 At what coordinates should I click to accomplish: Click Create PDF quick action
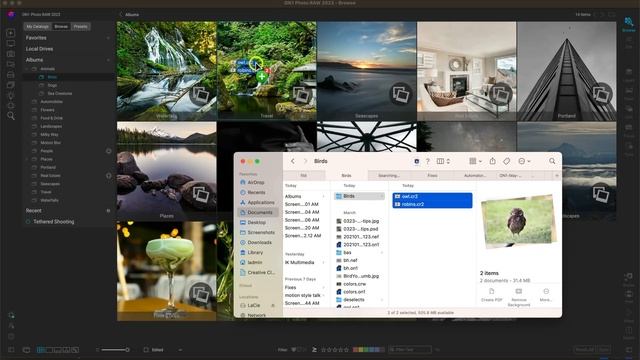point(491,295)
